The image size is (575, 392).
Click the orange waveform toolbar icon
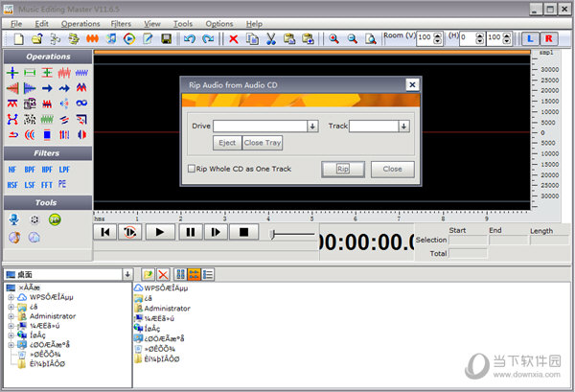pyautogui.click(x=92, y=38)
